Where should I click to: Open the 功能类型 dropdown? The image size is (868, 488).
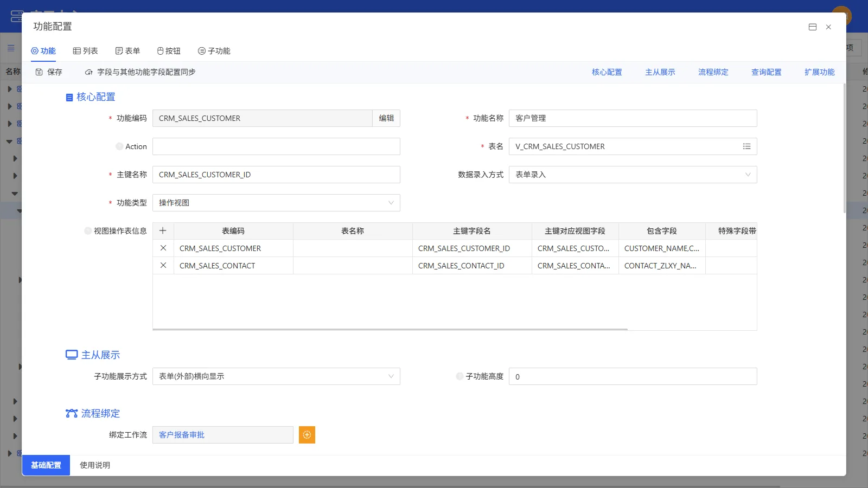(x=276, y=203)
